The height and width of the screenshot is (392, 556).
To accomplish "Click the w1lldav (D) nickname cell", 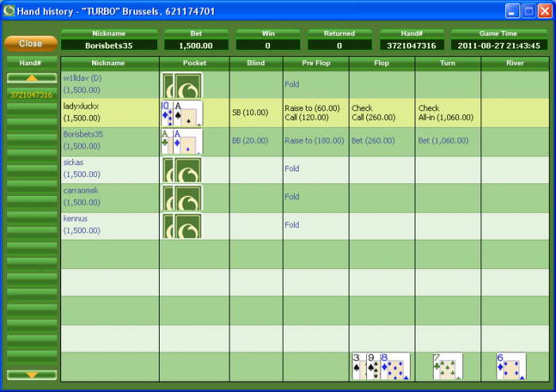I will click(x=110, y=84).
